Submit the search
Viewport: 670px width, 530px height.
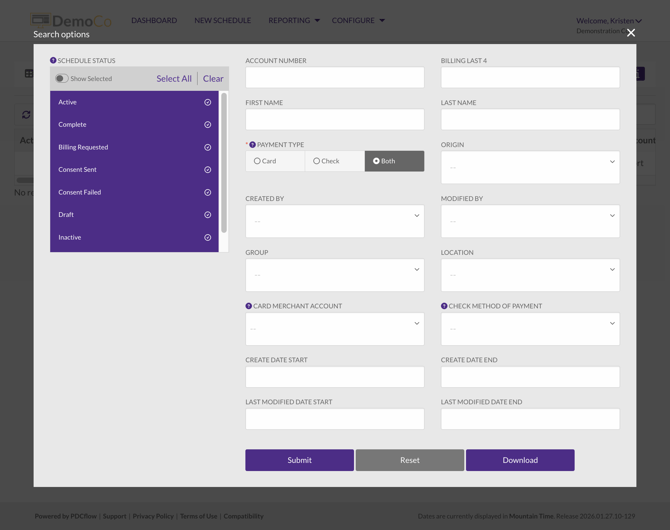click(x=300, y=460)
